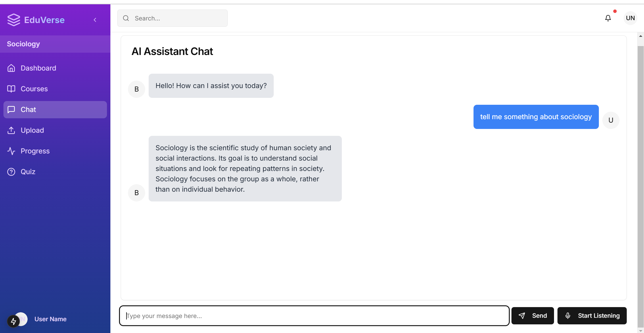View the Progress page
644x333 pixels.
[x=35, y=151]
